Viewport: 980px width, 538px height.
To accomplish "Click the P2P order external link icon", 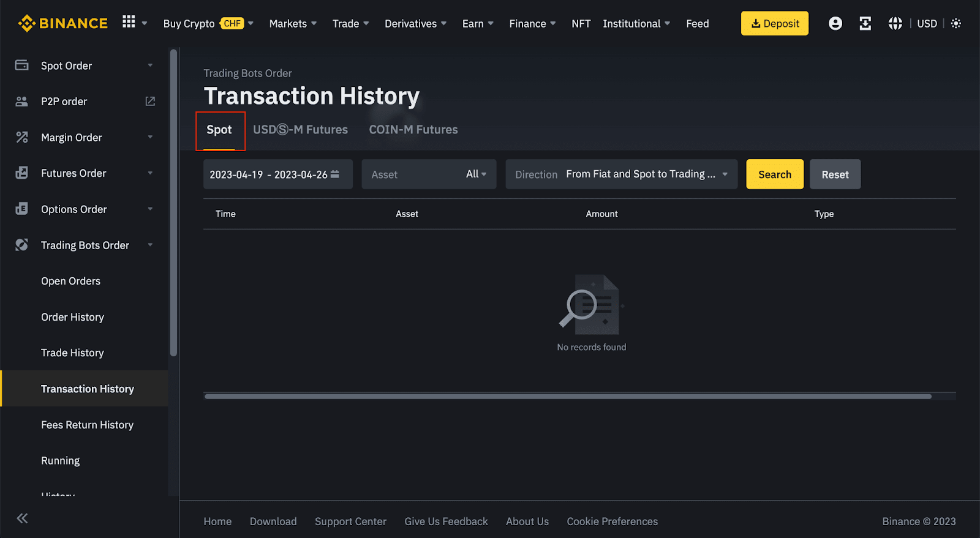I will 150,101.
